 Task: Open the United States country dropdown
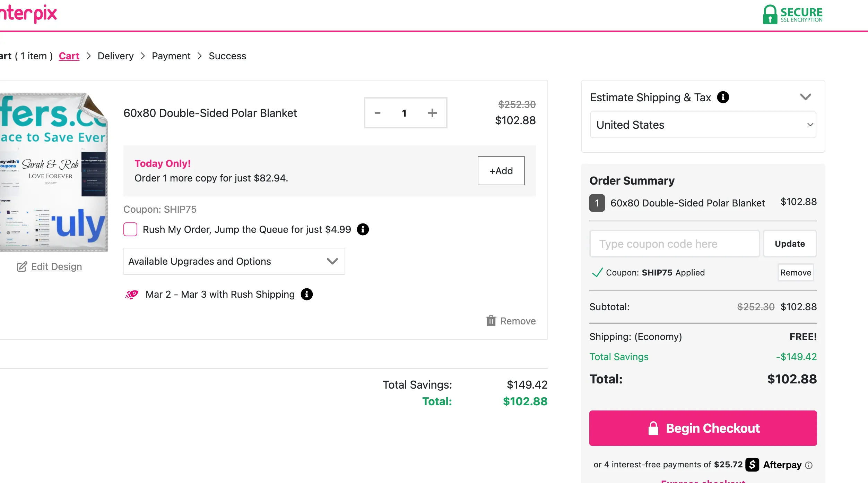pos(703,125)
